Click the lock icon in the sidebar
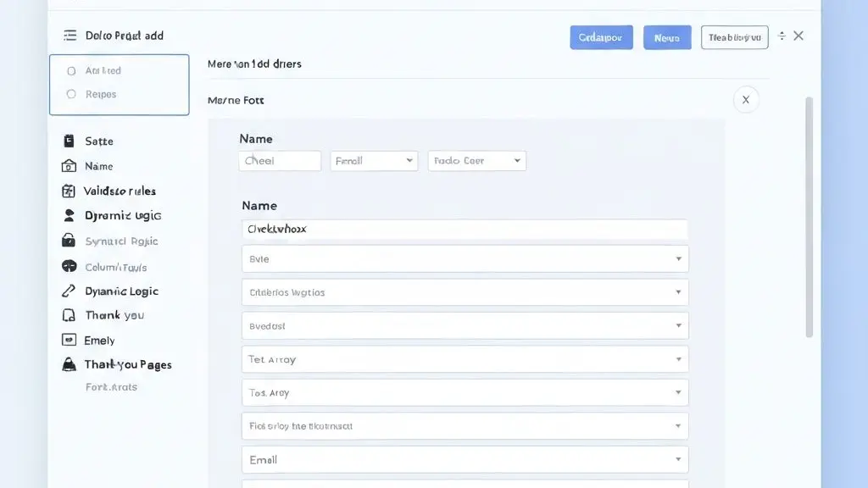This screenshot has height=488, width=868. (69, 241)
